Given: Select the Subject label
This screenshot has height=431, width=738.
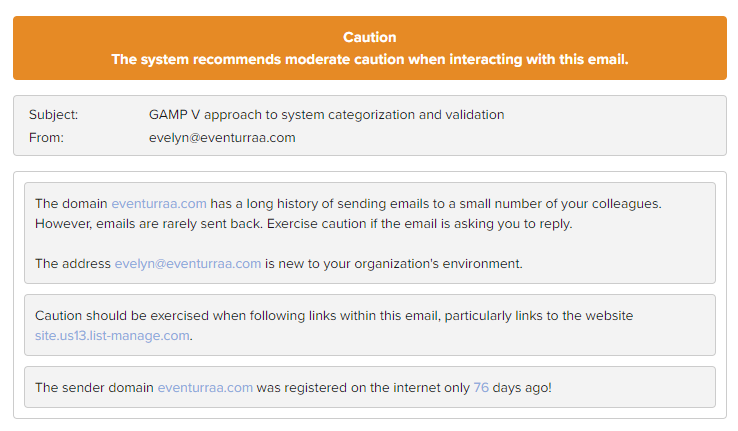Looking at the screenshot, I should [53, 115].
